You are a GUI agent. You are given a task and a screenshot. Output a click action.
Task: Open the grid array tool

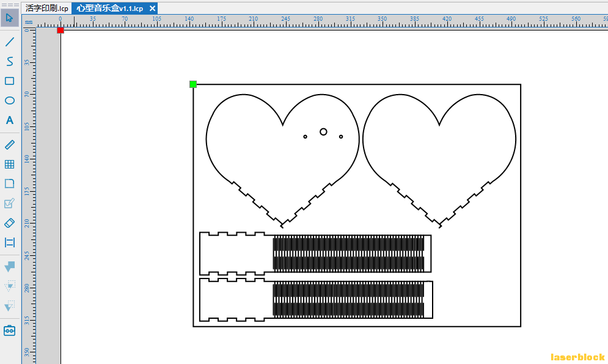pos(10,164)
